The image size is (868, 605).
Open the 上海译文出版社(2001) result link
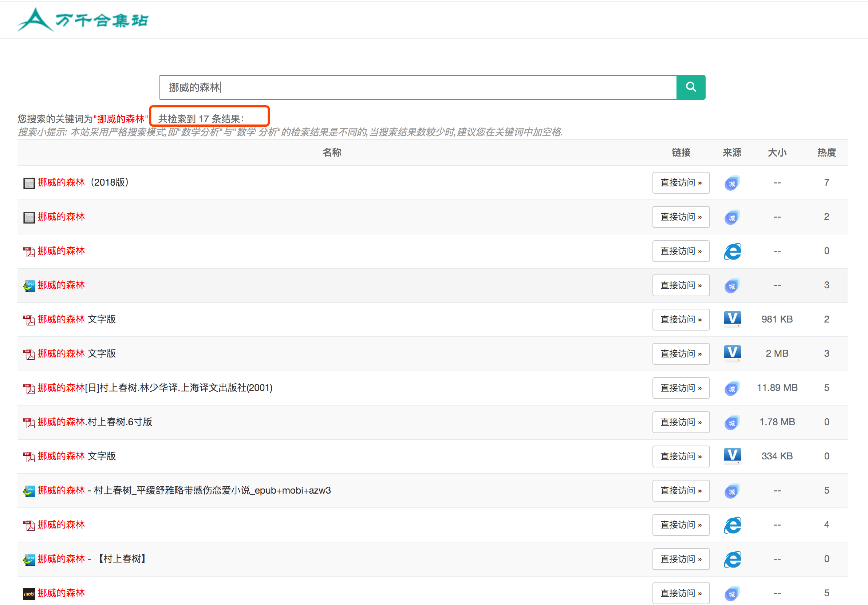point(155,388)
